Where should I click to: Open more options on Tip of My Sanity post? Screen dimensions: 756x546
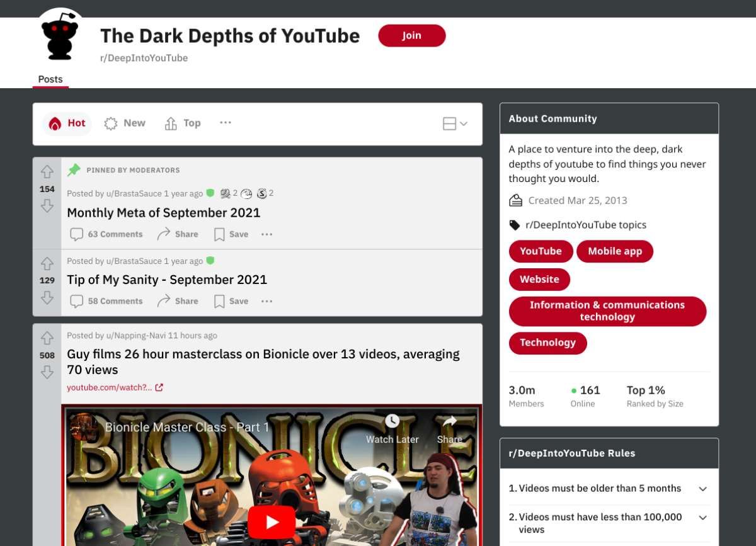pos(267,301)
